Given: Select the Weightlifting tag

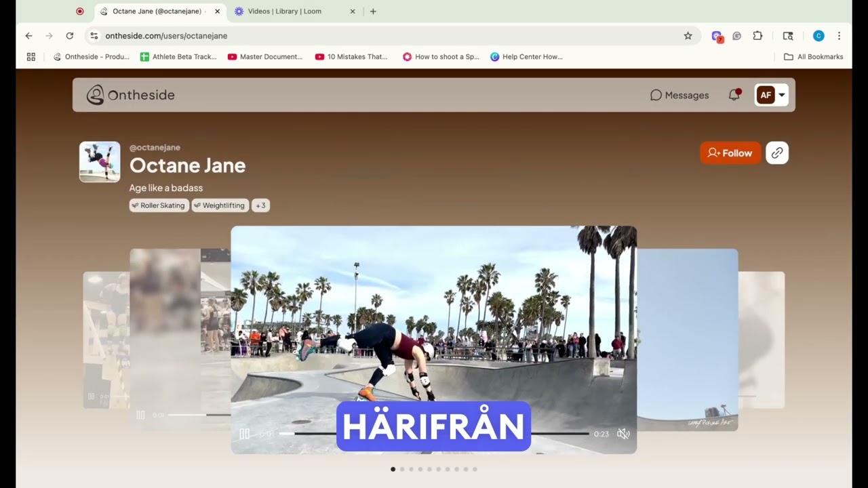Looking at the screenshot, I should pyautogui.click(x=220, y=205).
